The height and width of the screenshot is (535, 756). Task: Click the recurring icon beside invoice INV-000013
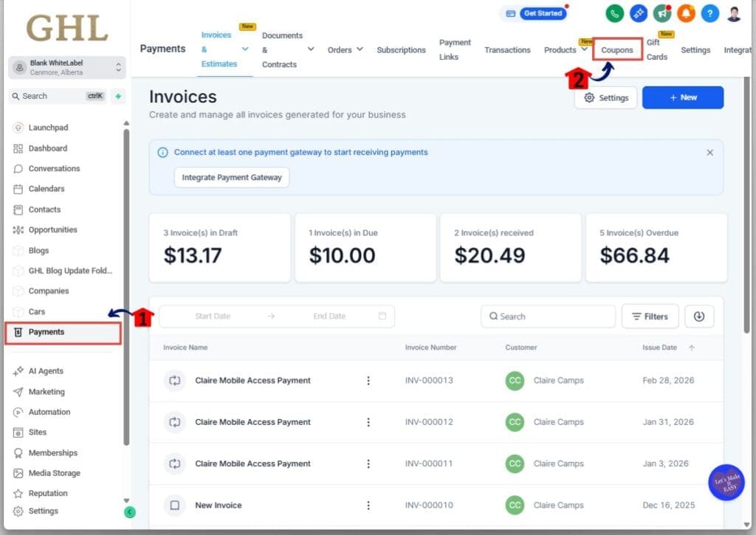(x=175, y=380)
